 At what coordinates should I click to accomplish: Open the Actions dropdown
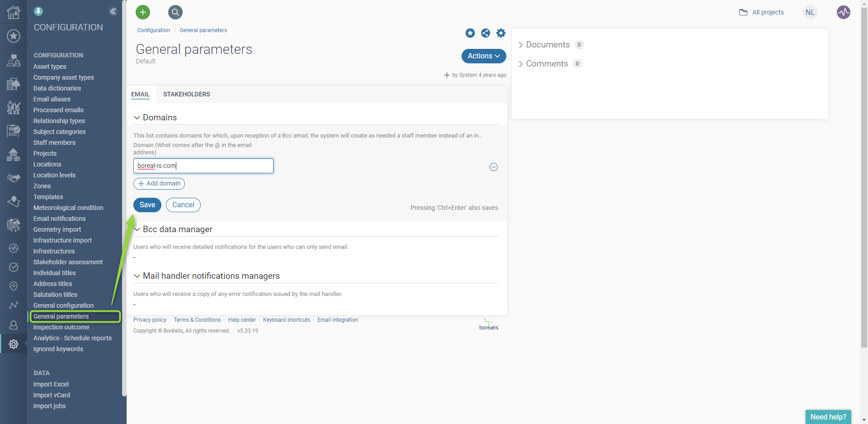point(483,56)
